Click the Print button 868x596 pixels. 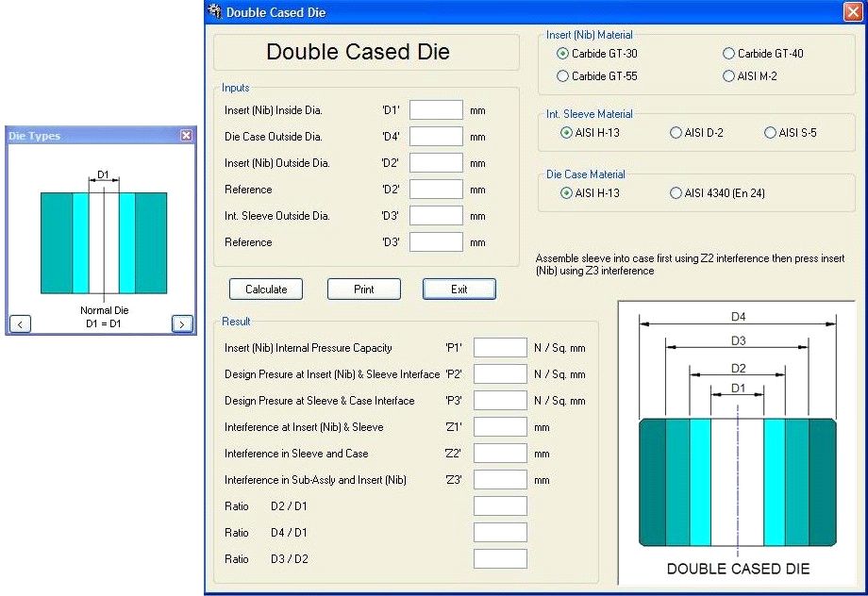point(364,289)
